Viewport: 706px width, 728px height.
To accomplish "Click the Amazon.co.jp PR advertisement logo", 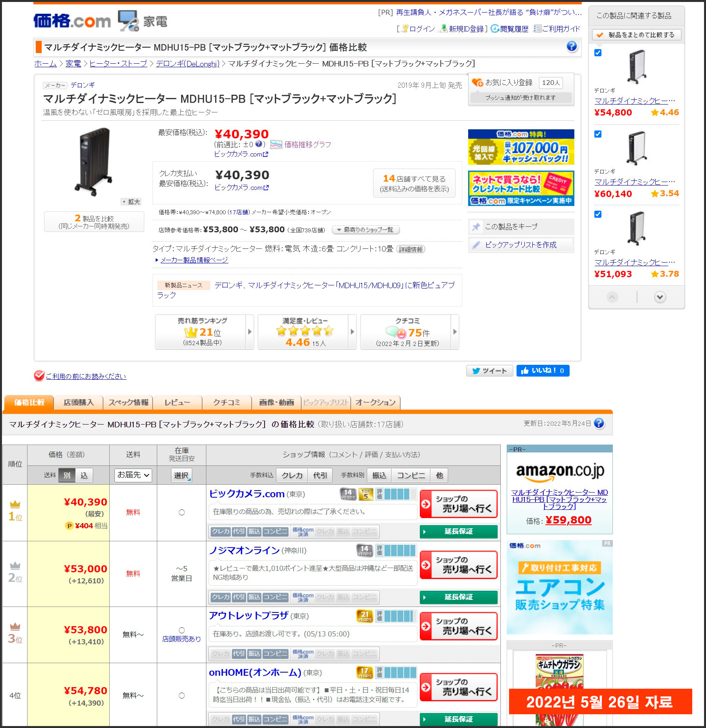I will (560, 472).
